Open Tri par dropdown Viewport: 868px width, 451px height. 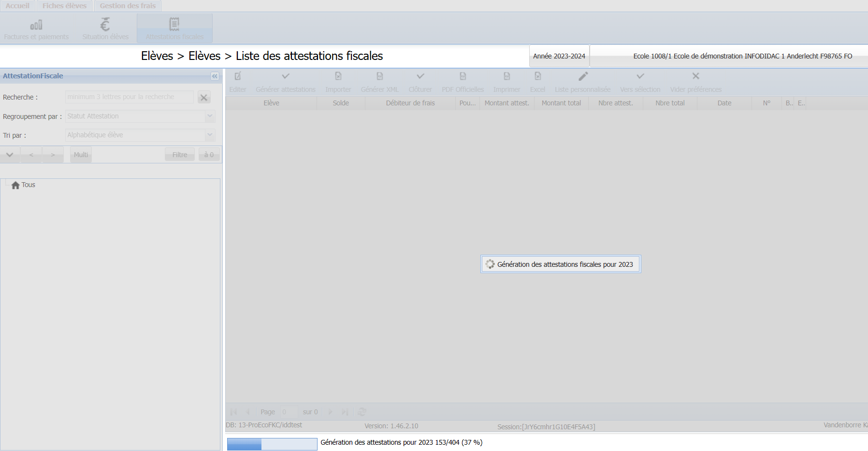click(x=210, y=135)
